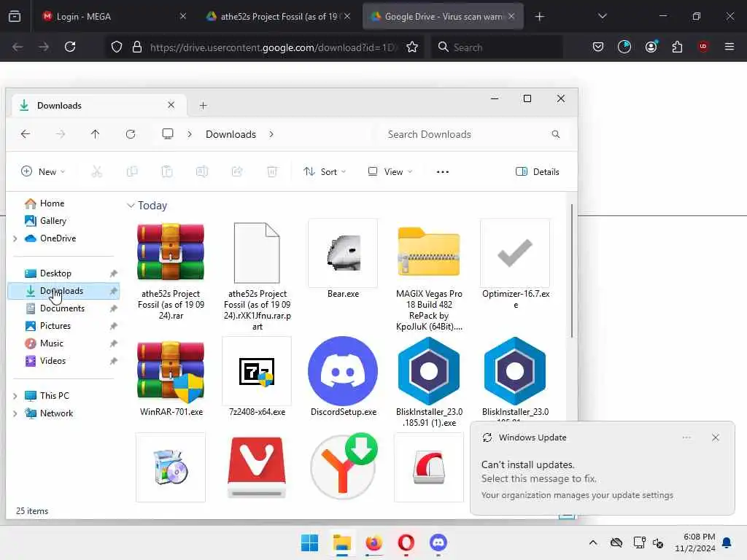Open the Sort dropdown menu

click(325, 171)
